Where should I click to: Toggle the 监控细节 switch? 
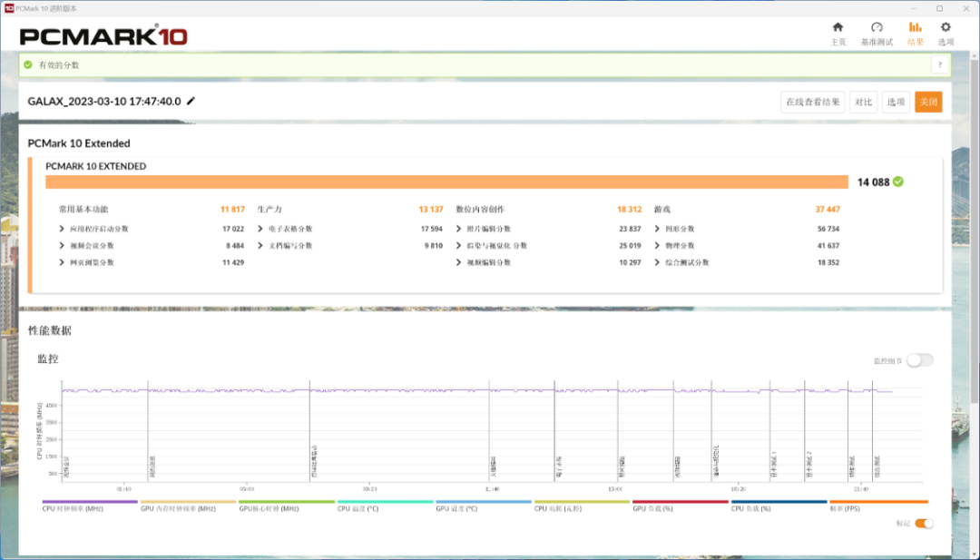click(x=918, y=360)
